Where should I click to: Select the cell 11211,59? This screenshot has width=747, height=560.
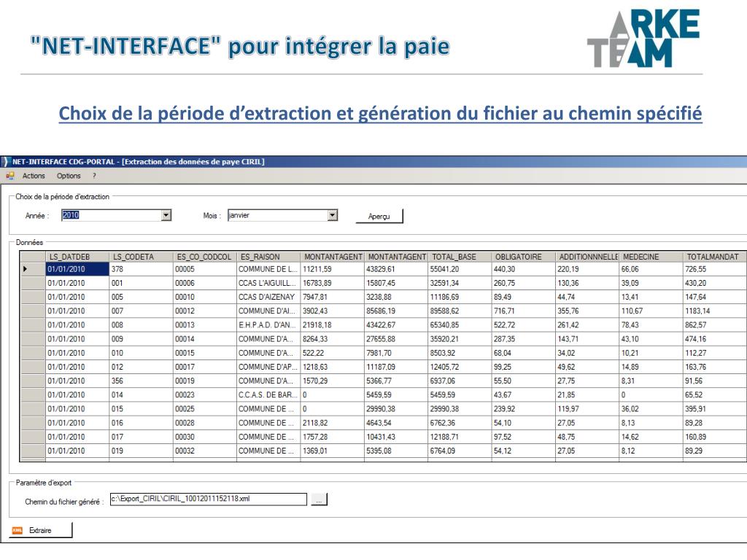coord(333,269)
